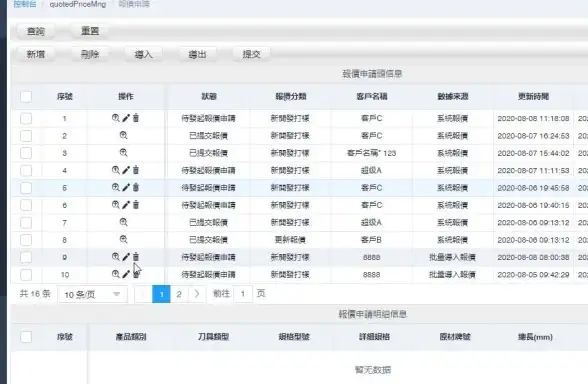
Task: Toggle the select-all checkbox in the header table
Action: pyautogui.click(x=26, y=96)
